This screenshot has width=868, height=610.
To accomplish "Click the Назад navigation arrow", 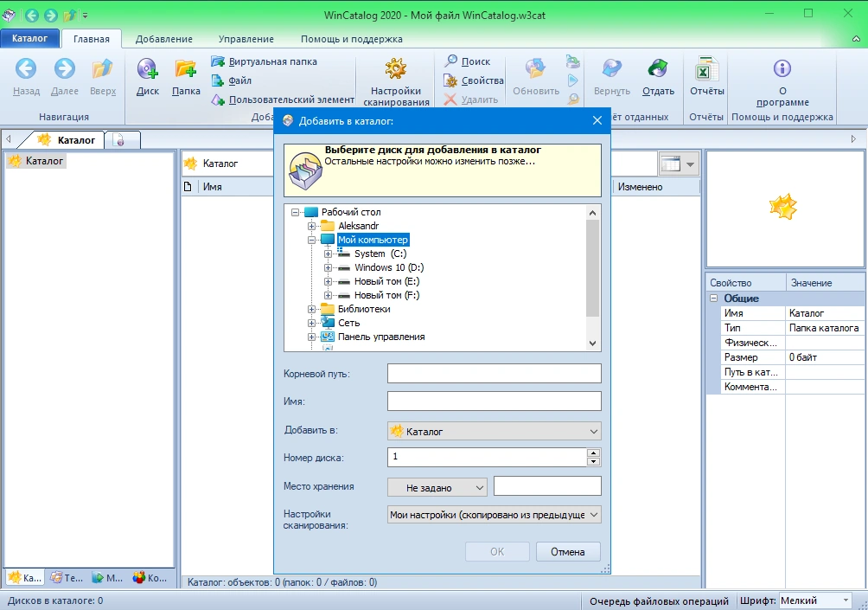I will pos(26,68).
